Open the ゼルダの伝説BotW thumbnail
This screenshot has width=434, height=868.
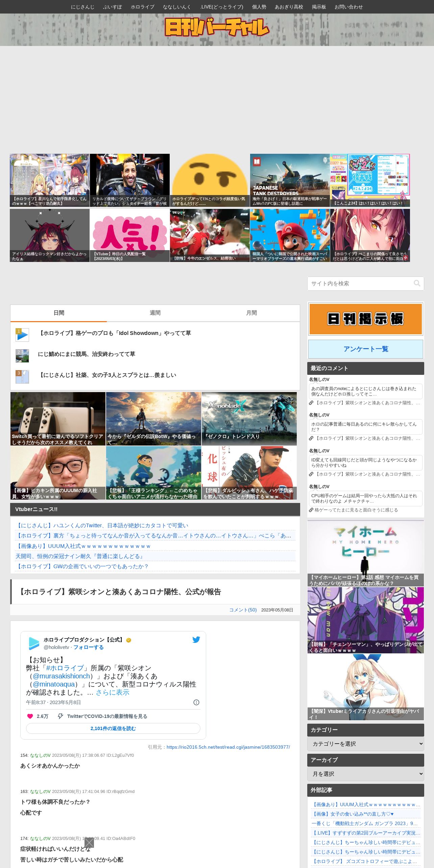coord(153,419)
